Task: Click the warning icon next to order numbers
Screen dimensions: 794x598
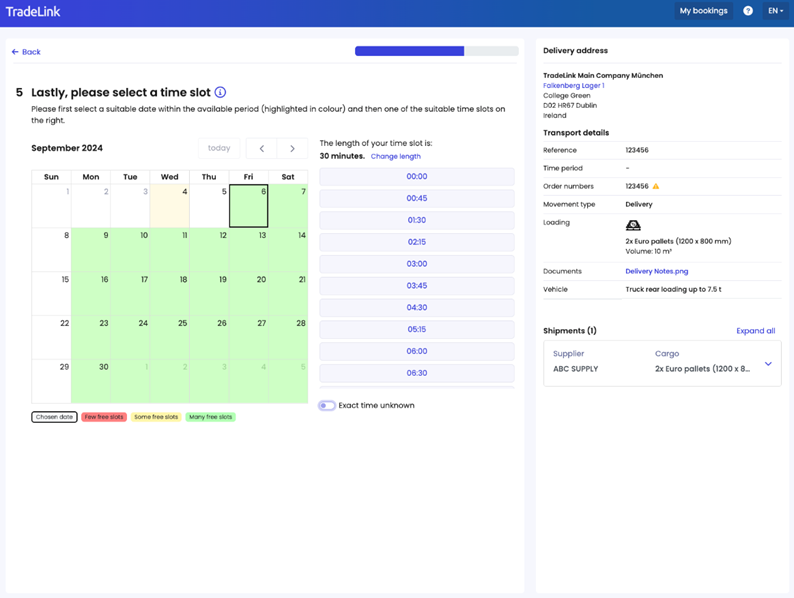Action: pyautogui.click(x=656, y=187)
